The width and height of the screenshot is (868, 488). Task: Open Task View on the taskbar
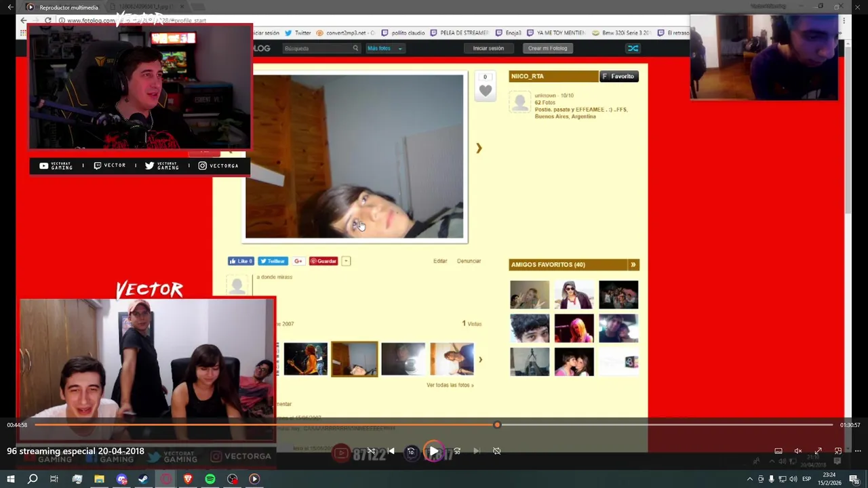(x=54, y=479)
